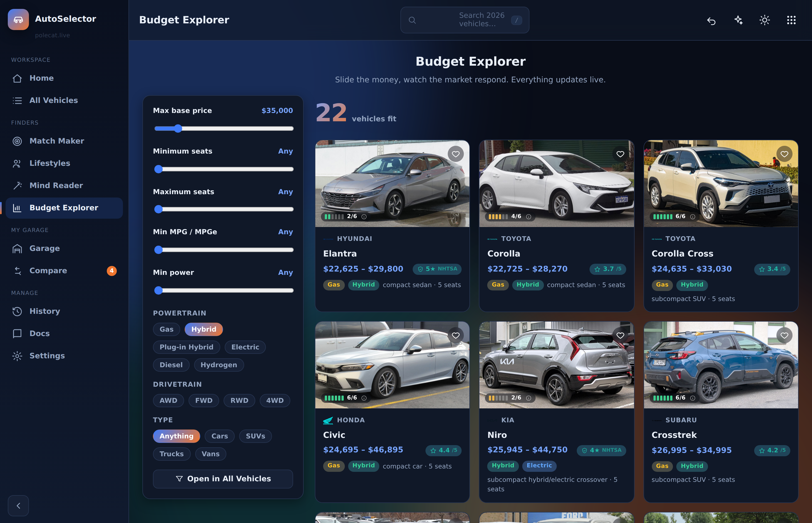
Task: Open the Honda Civic photo thumbnail
Action: 392,365
